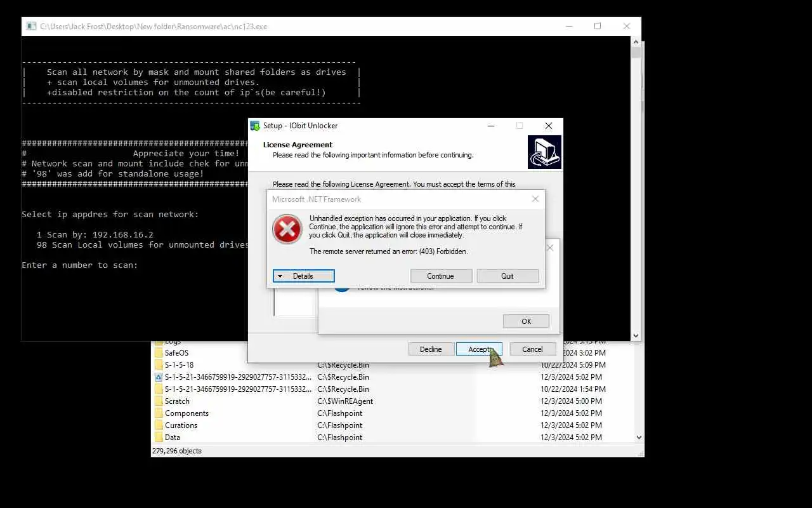Click the C:\$Recycle.Bin path in S-1-5-18 row
812x508 pixels.
tap(343, 365)
